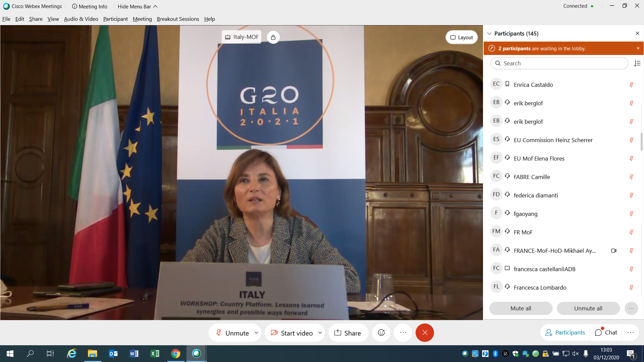Click the lock icon next to Italy-MOF
644x362 pixels.
(x=273, y=37)
